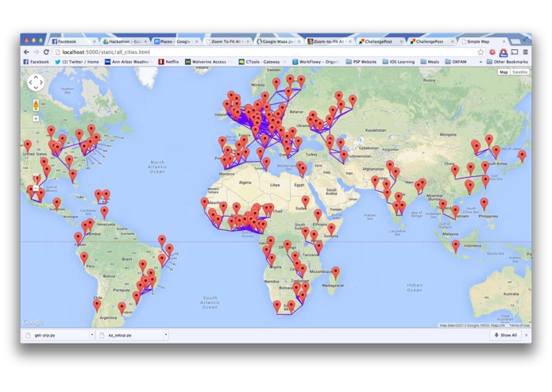Switch to Map view type
This screenshot has width=552, height=392.
coord(504,72)
